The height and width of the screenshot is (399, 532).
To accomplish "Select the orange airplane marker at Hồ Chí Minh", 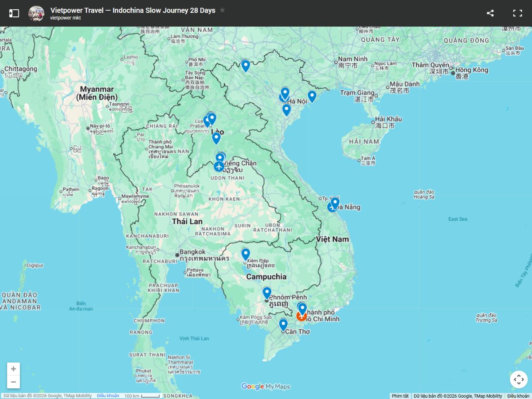I will coord(302,316).
